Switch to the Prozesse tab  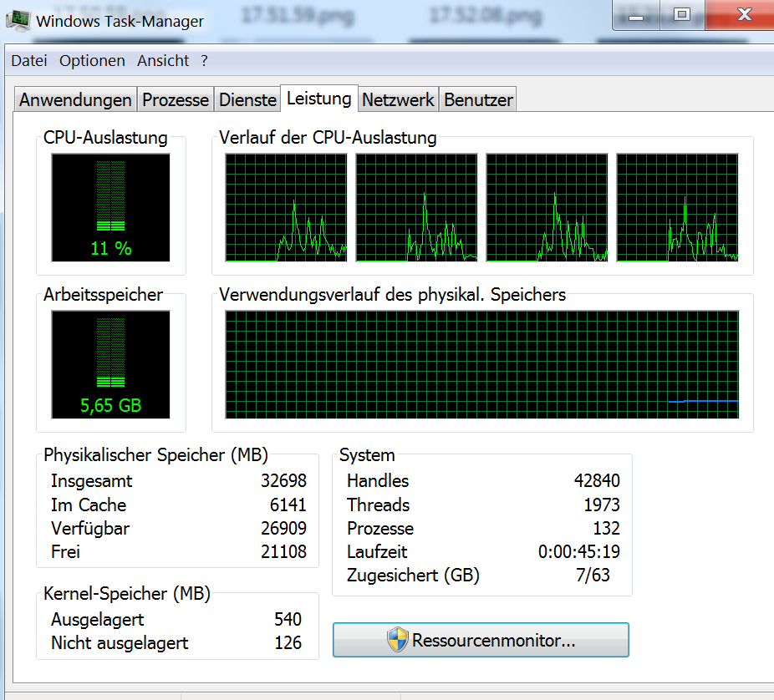[176, 99]
